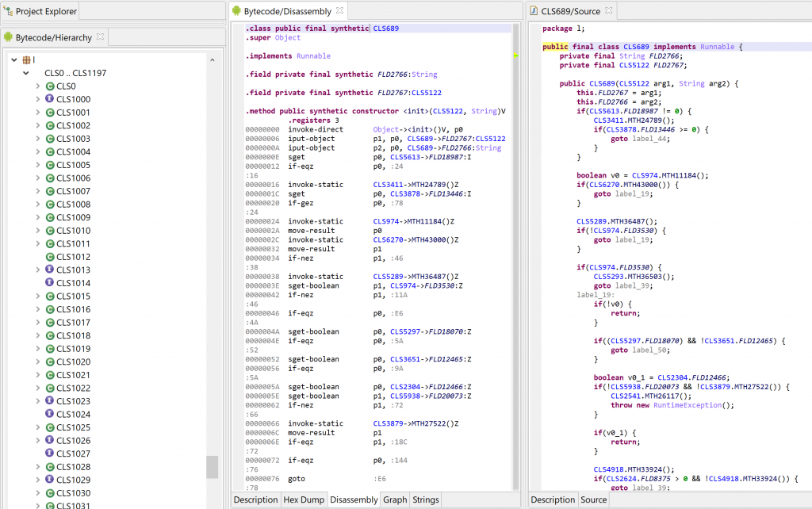Screen dimensions: 812x509
Task: Click the CLS1026 interface icon
Action: coord(50,440)
